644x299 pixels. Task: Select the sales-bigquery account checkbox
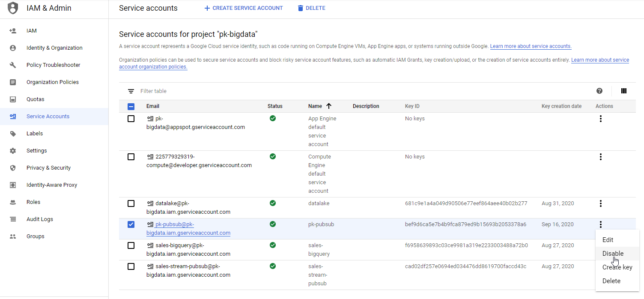pos(131,245)
